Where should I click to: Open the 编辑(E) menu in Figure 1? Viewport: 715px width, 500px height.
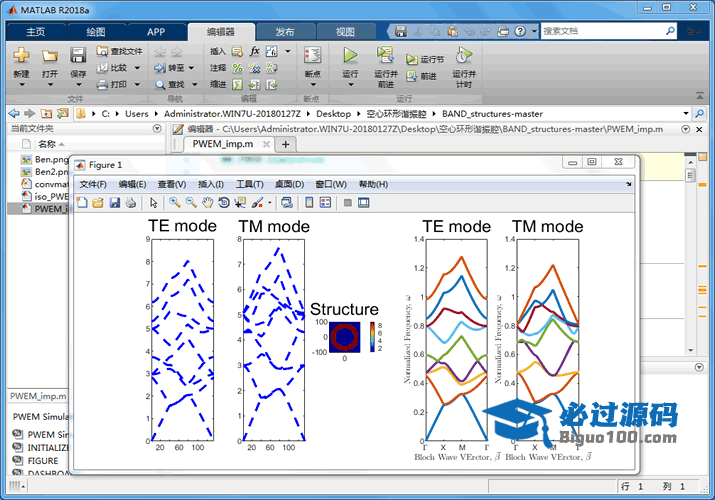132,184
